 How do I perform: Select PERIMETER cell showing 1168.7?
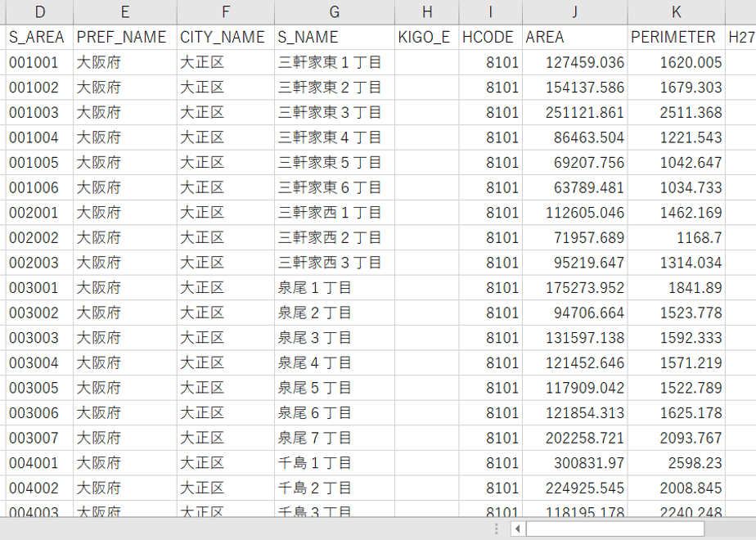pyautogui.click(x=677, y=238)
